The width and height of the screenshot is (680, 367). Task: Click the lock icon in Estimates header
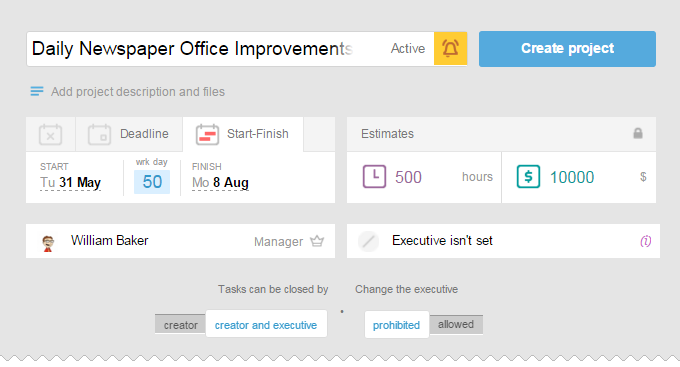coord(638,133)
